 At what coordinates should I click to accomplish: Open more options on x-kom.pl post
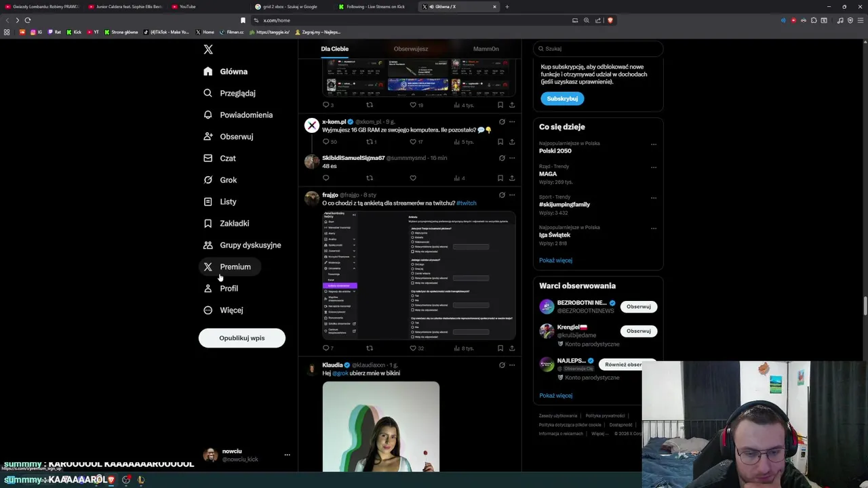512,122
